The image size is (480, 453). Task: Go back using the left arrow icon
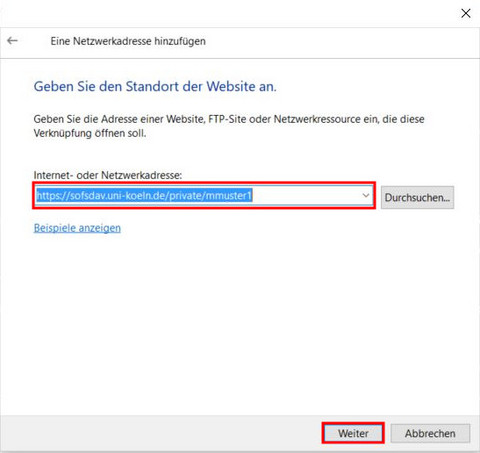(x=12, y=41)
